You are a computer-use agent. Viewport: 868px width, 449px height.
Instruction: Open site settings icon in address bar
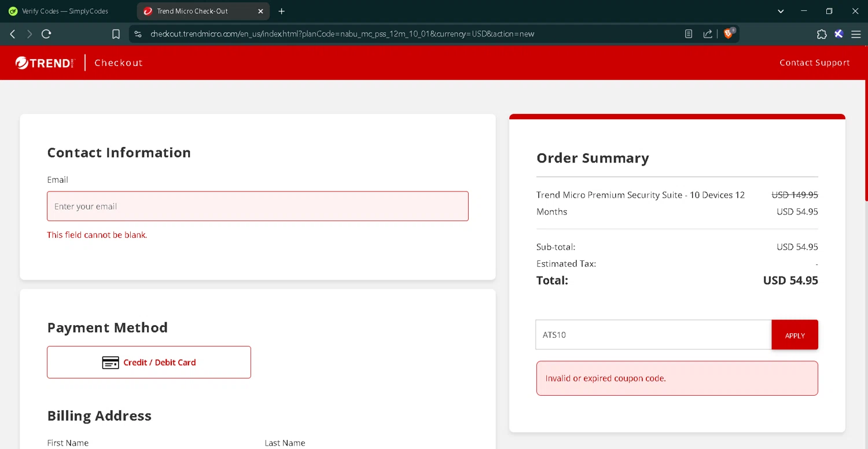[x=138, y=34]
